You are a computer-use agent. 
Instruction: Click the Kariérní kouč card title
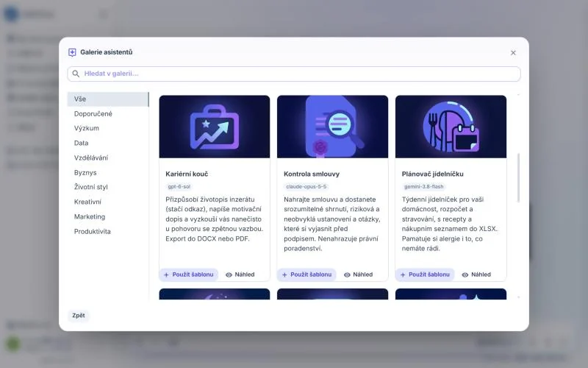click(x=187, y=174)
